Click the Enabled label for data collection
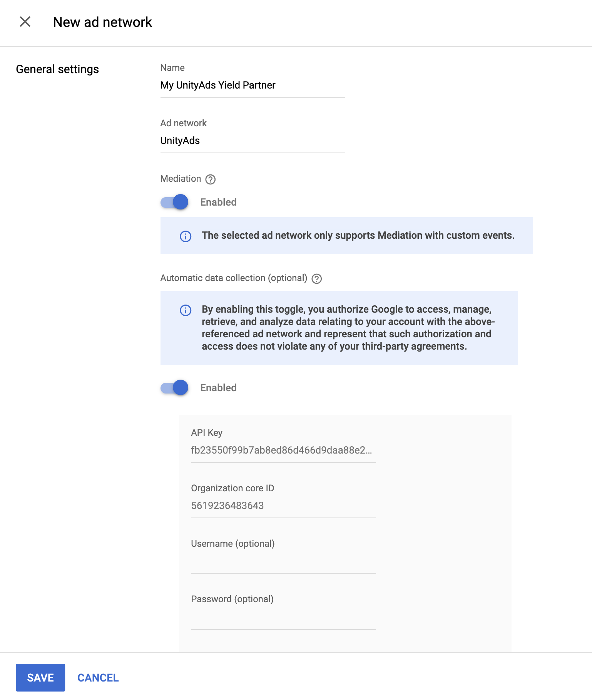The width and height of the screenshot is (592, 700). 218,388
